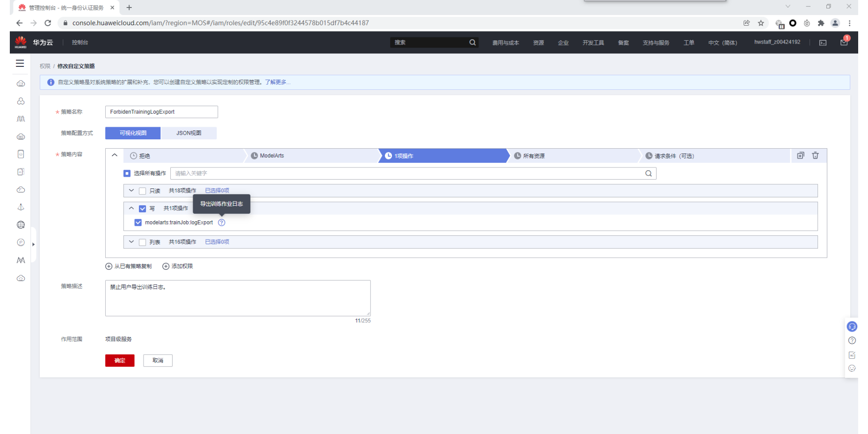Viewport: 868px width, 434px height.
Task: Expand the 只读 operations group
Action: click(131, 190)
